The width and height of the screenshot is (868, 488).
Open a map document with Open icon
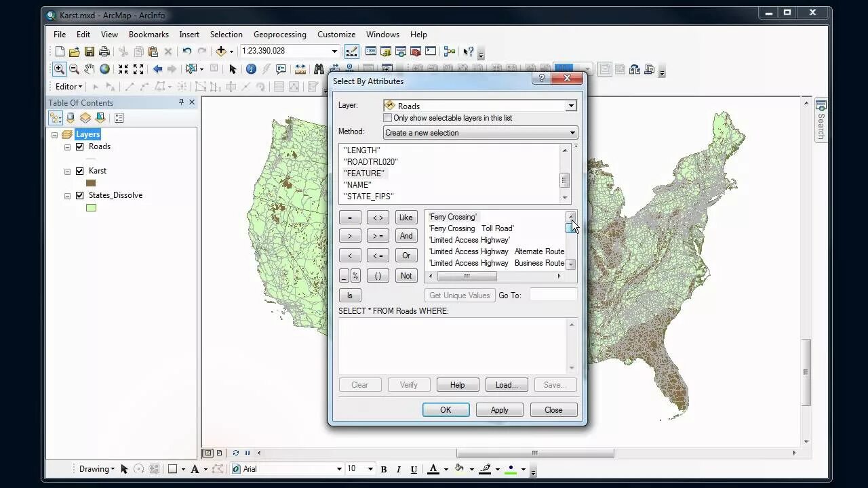75,52
